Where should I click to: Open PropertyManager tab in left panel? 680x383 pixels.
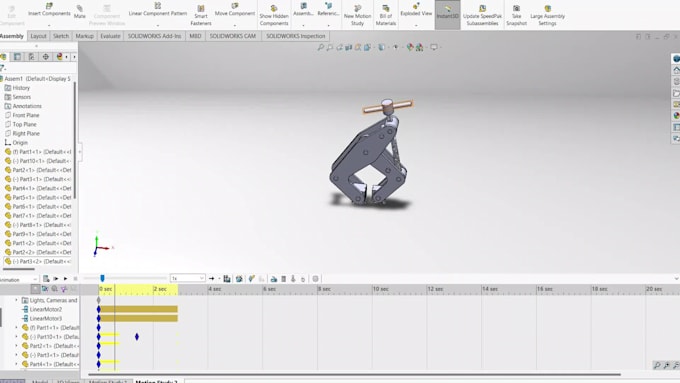tap(17, 57)
